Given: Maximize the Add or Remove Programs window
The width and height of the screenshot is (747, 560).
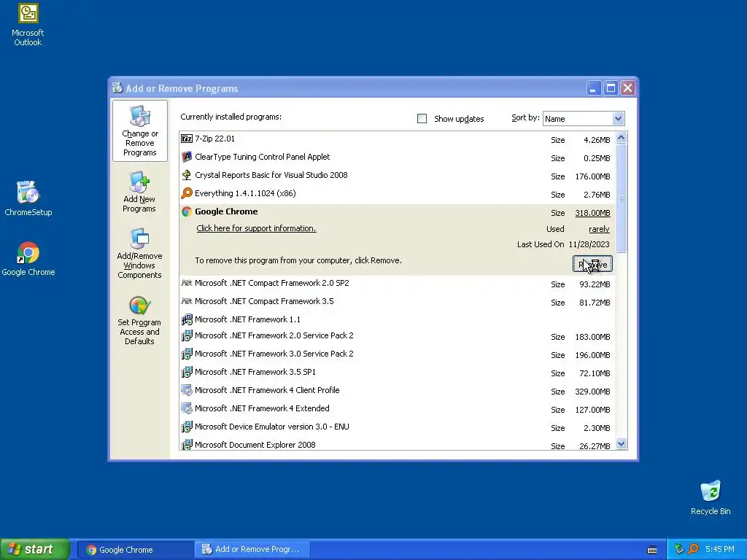Looking at the screenshot, I should pos(611,88).
